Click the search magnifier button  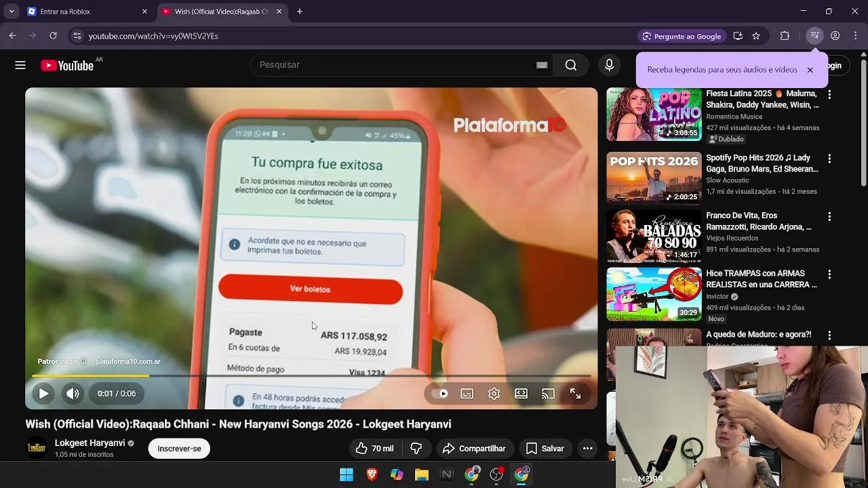tap(571, 65)
